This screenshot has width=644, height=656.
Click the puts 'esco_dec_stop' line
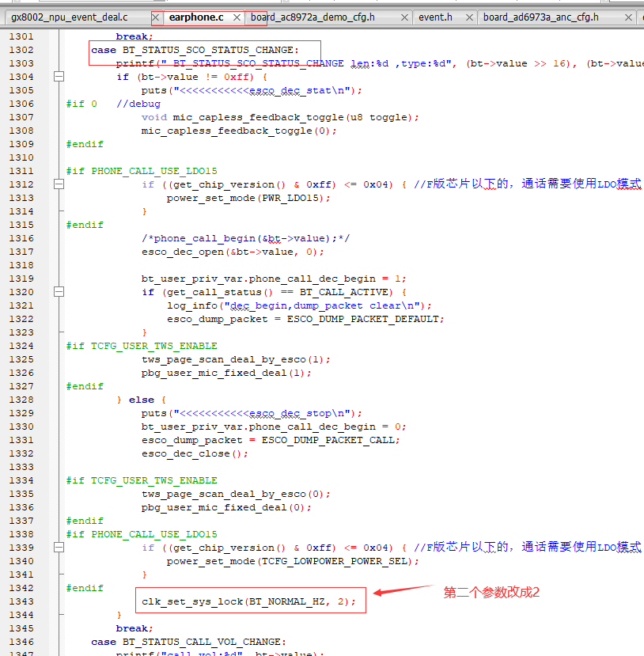252,413
